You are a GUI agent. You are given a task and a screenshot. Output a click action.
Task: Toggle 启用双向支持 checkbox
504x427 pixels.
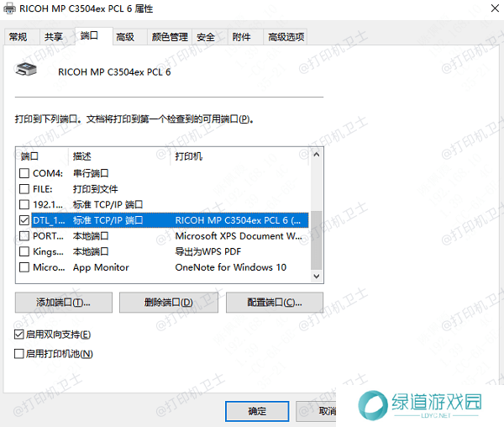[19, 335]
